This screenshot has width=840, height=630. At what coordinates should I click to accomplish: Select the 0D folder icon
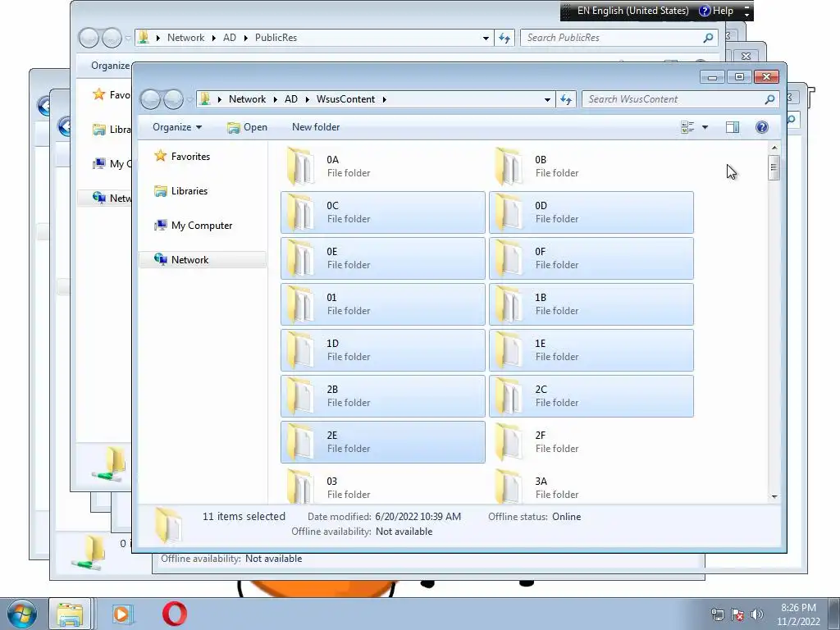pyautogui.click(x=509, y=212)
